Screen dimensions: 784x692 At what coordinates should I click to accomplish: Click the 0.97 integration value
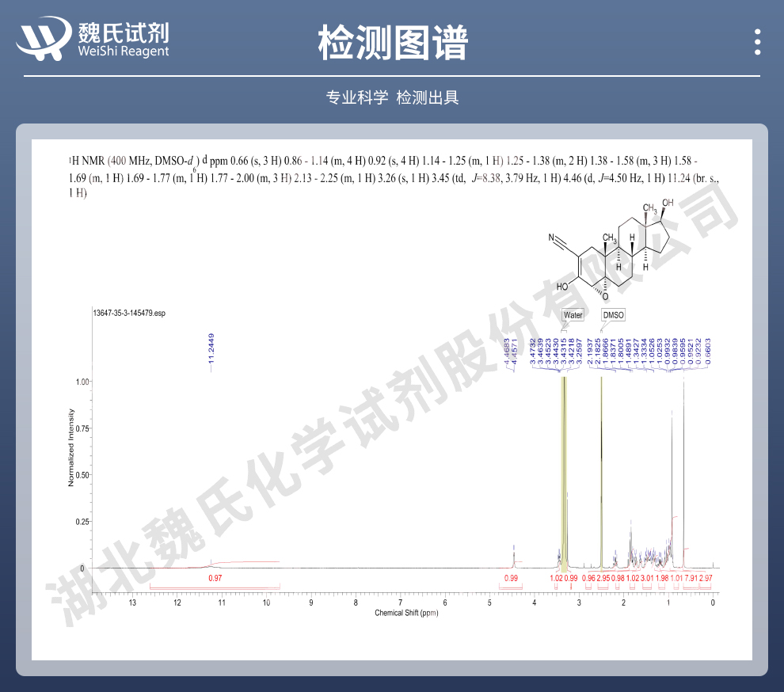click(x=215, y=578)
